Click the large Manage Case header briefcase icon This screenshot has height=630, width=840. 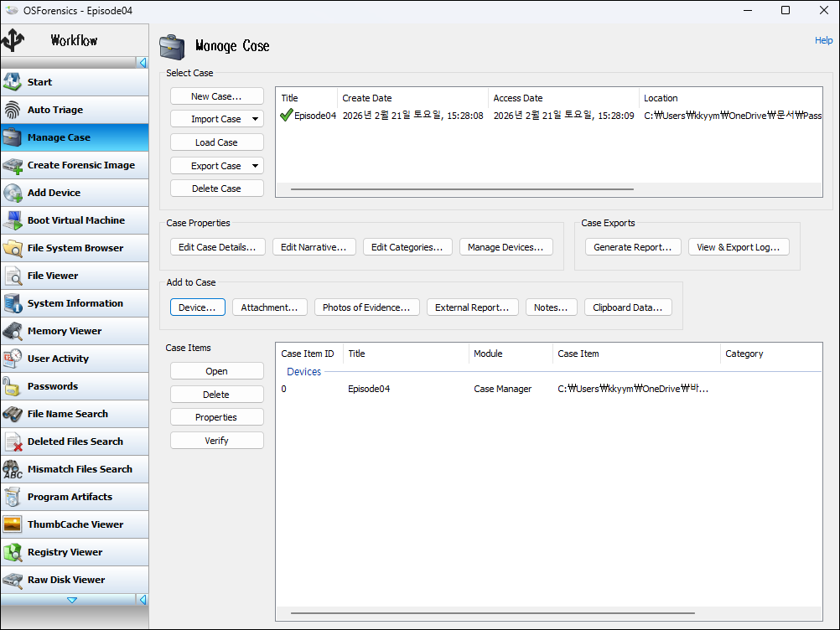pos(172,47)
